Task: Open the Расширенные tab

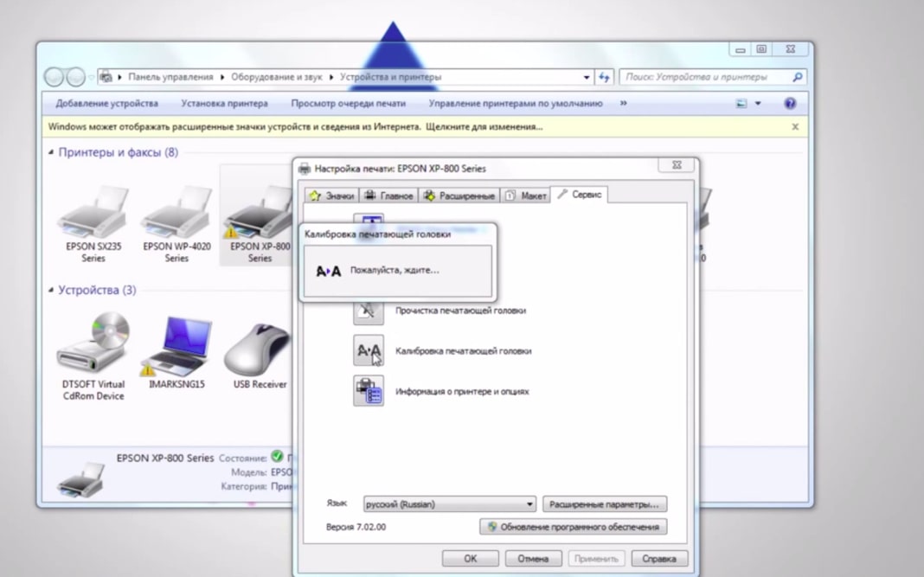Action: (459, 196)
